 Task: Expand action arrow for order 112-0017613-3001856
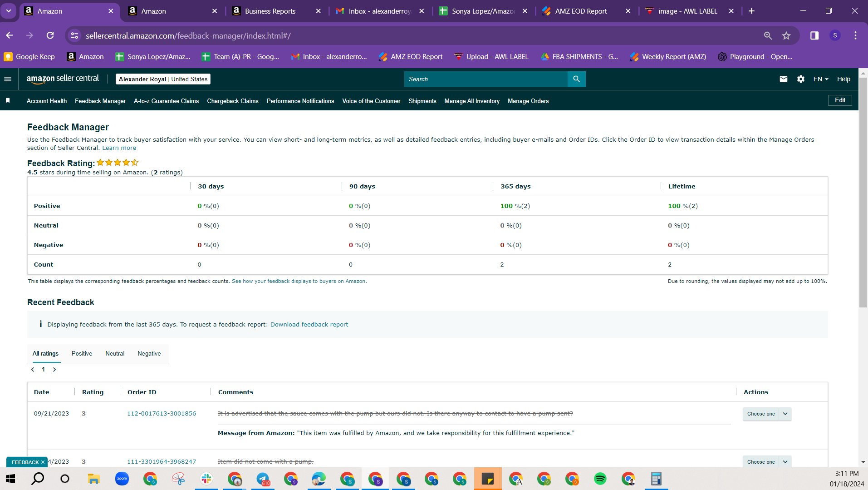click(x=785, y=414)
